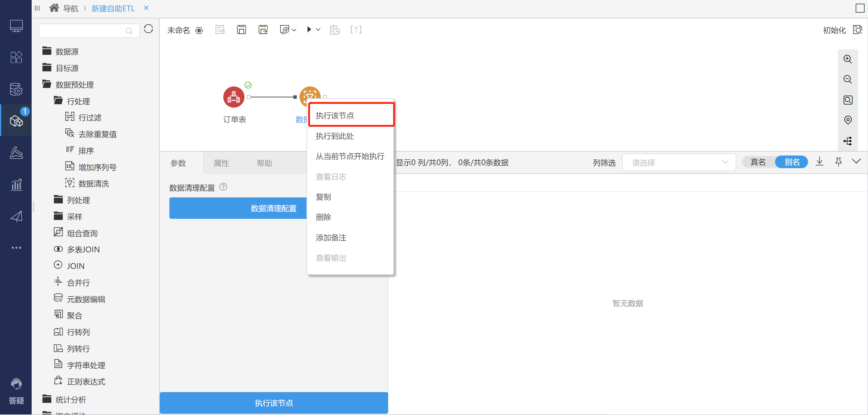The height and width of the screenshot is (415, 868).
Task: Open the paper plane sidebar icon
Action: (16, 216)
